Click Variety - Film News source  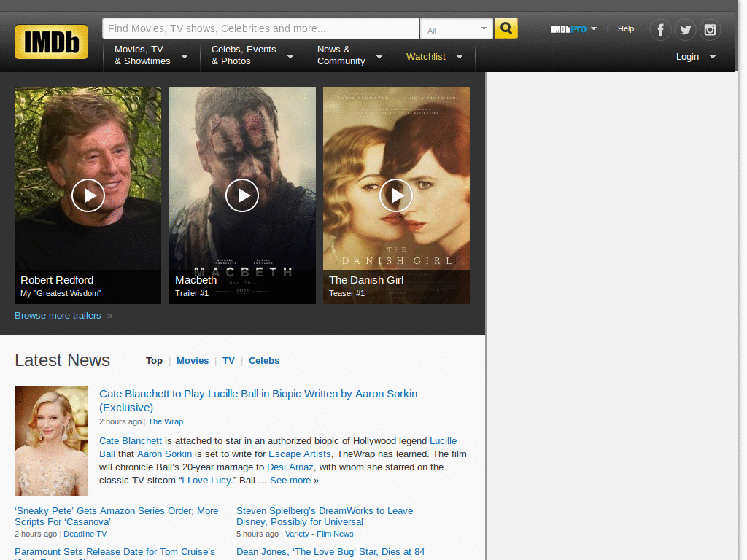(320, 534)
